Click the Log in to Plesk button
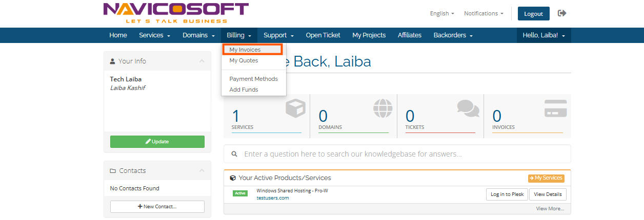 point(507,194)
